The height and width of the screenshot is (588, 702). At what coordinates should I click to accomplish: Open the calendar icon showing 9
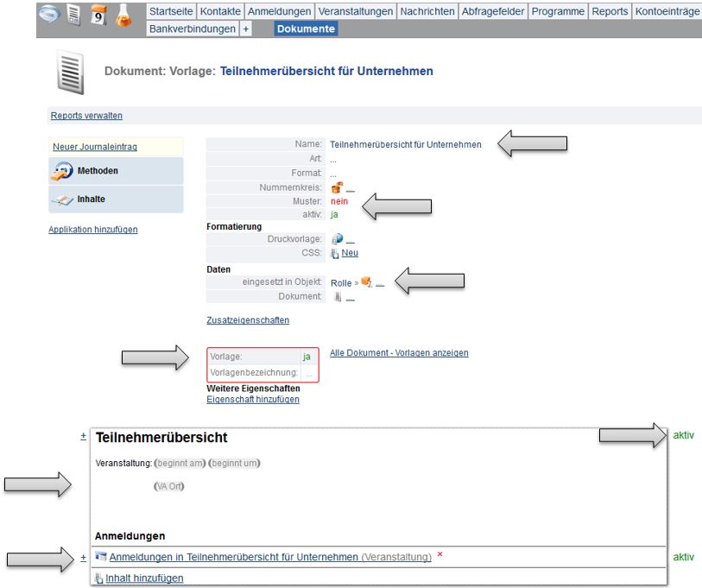tap(99, 16)
